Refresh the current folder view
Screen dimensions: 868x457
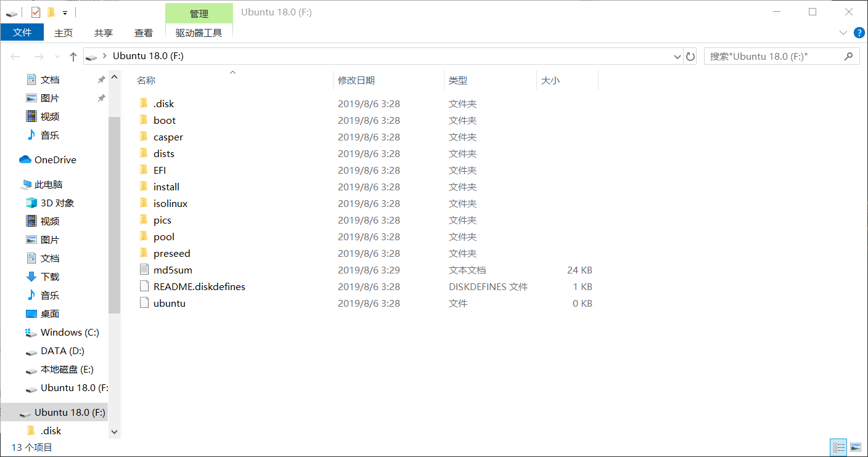click(x=690, y=56)
